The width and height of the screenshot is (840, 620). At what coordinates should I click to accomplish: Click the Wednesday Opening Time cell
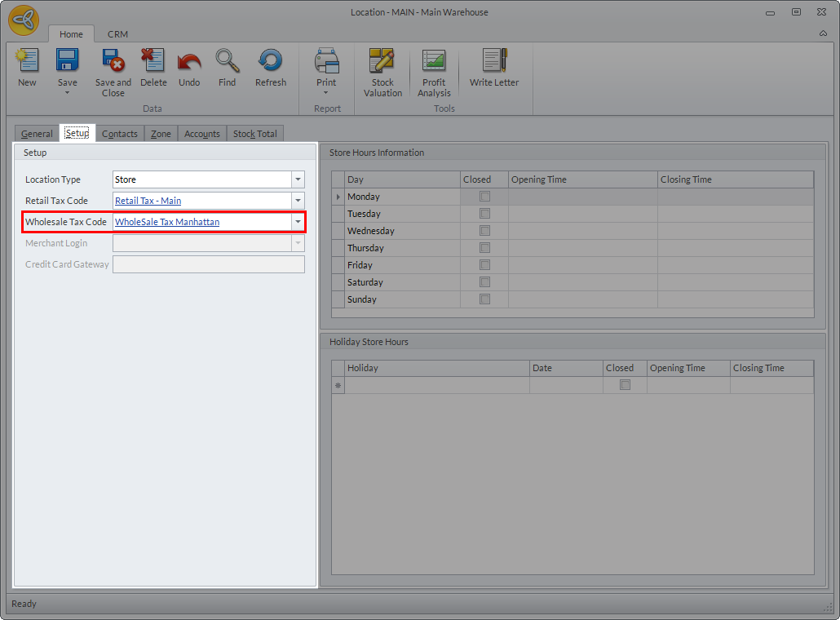pyautogui.click(x=582, y=231)
